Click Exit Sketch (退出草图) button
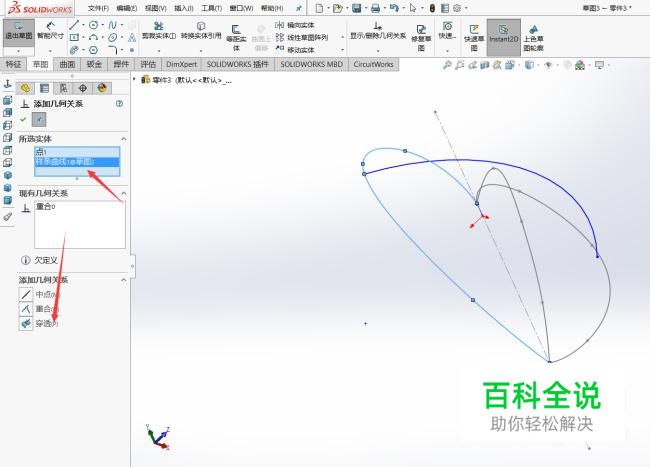Screen dimensions: 650x467 [18, 31]
